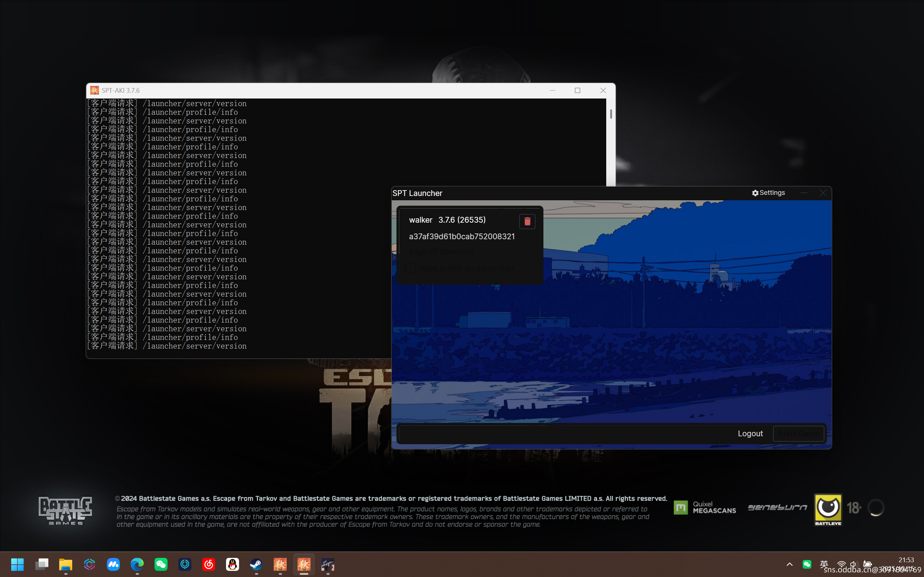Click the Logout button
This screenshot has width=924, height=577.
pos(750,433)
